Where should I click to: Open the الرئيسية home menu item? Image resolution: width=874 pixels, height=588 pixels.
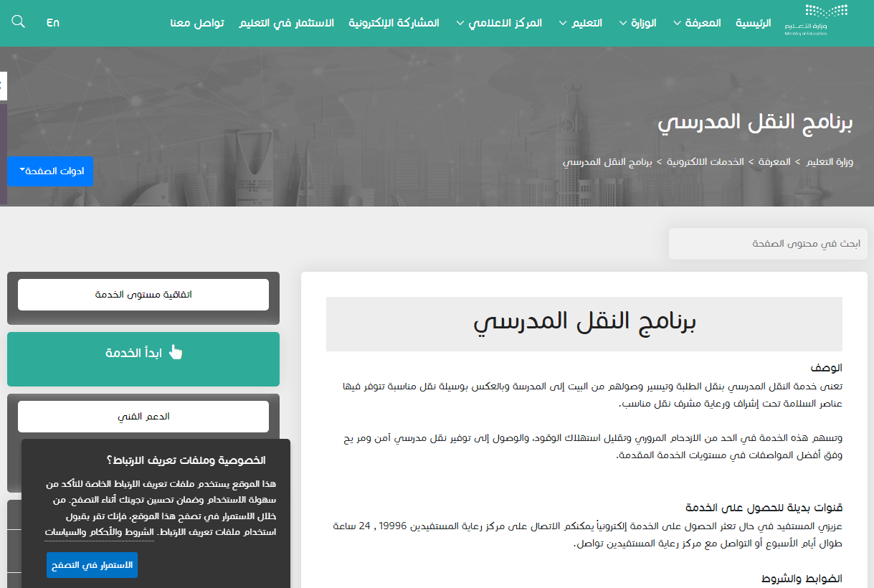(x=753, y=23)
